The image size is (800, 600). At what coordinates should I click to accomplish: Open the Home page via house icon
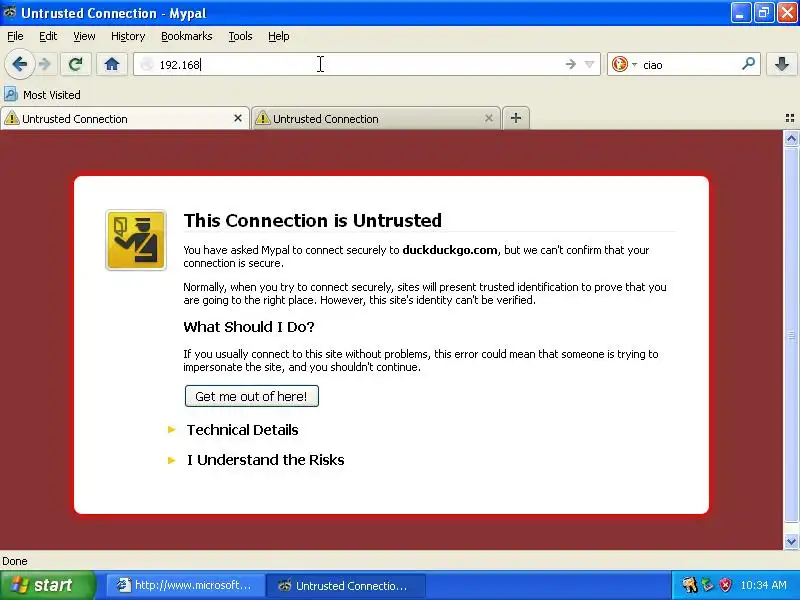coord(112,64)
